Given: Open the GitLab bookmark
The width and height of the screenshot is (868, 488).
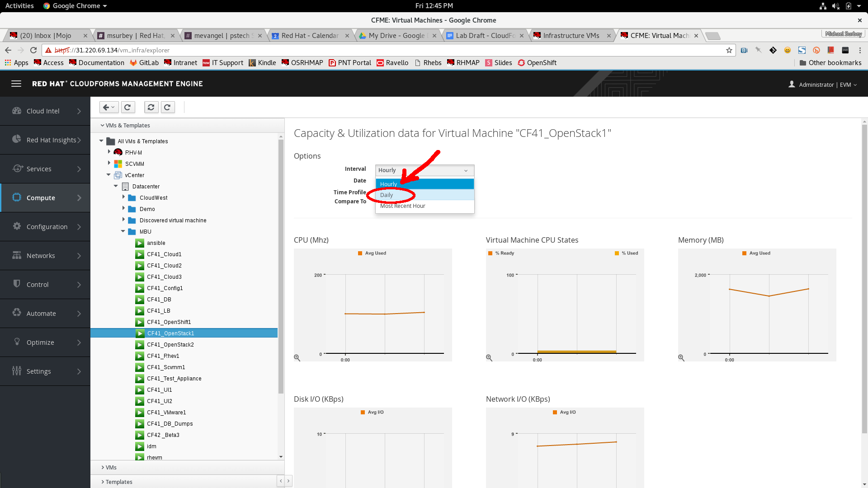Looking at the screenshot, I should (144, 63).
